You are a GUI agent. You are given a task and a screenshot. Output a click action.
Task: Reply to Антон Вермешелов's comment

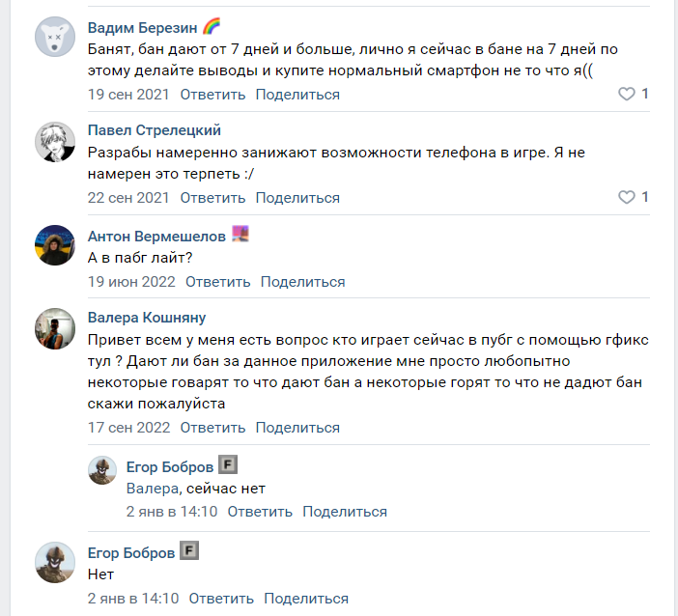coord(218,282)
